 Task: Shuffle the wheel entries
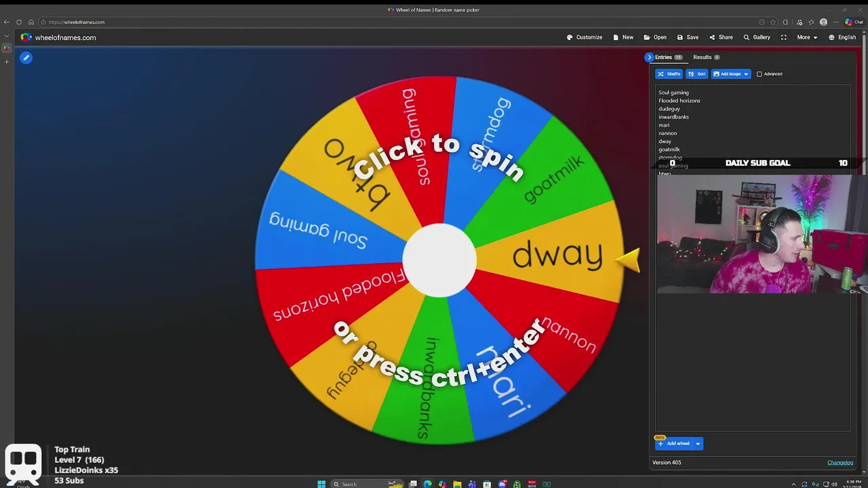pyautogui.click(x=669, y=74)
